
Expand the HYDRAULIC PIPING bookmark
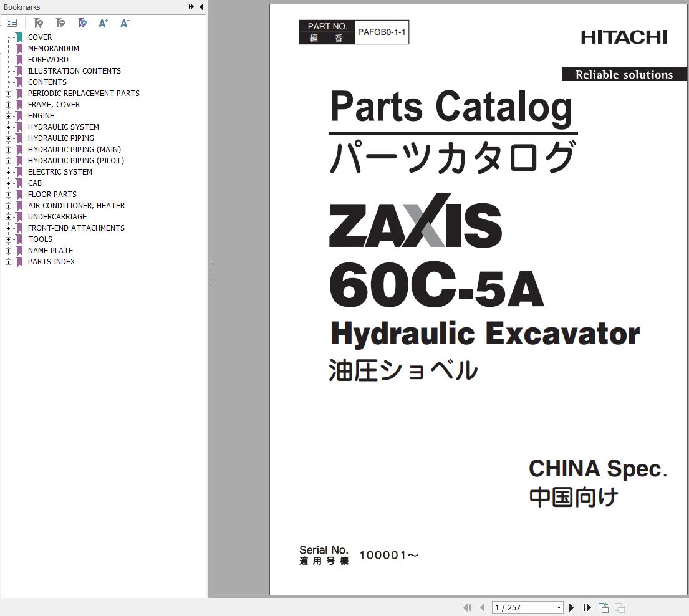click(x=8, y=138)
